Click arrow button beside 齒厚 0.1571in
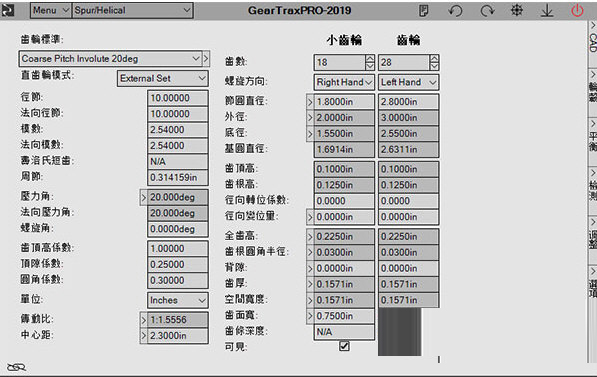 click(x=310, y=284)
